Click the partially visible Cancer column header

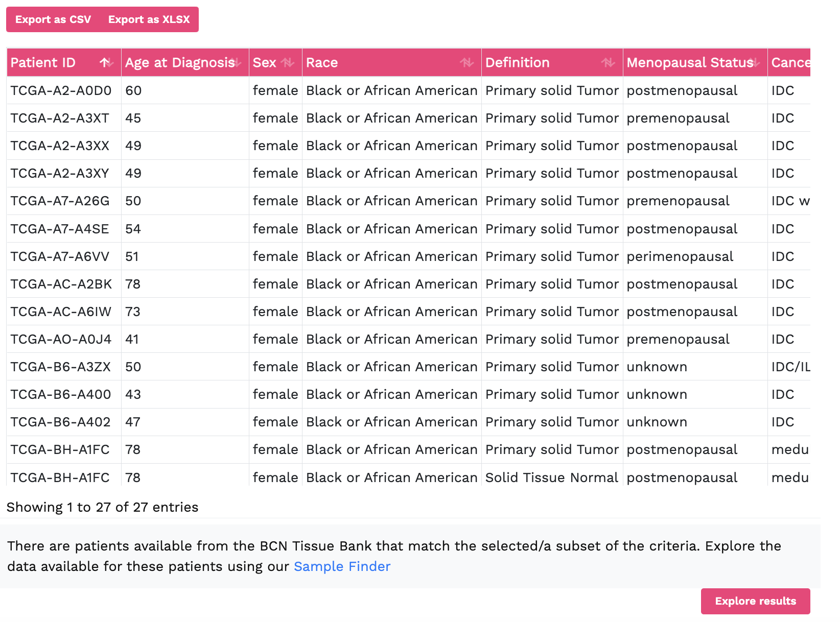[x=790, y=62]
